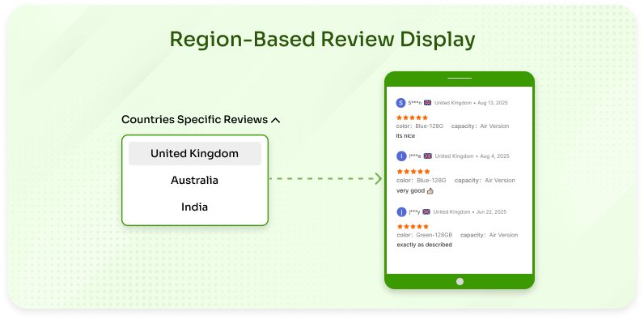644x320 pixels.
Task: Click the reviewer name S***n
Action: 415,103
